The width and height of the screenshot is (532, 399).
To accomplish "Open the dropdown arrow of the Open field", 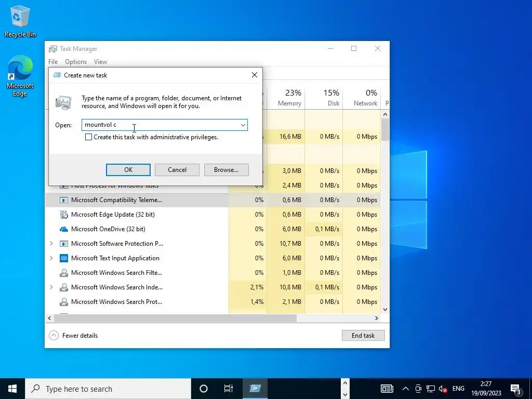I will tap(243, 125).
